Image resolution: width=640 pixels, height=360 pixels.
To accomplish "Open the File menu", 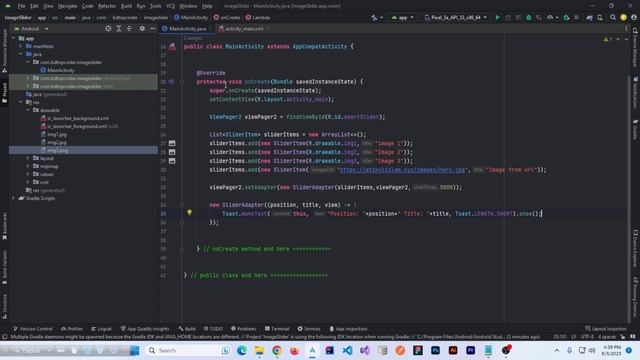I will (21, 6).
